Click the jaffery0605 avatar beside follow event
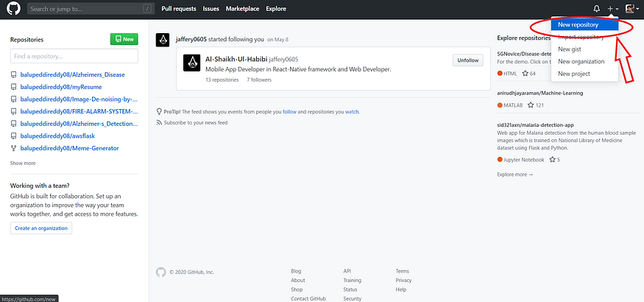The width and height of the screenshot is (644, 302). [x=163, y=40]
